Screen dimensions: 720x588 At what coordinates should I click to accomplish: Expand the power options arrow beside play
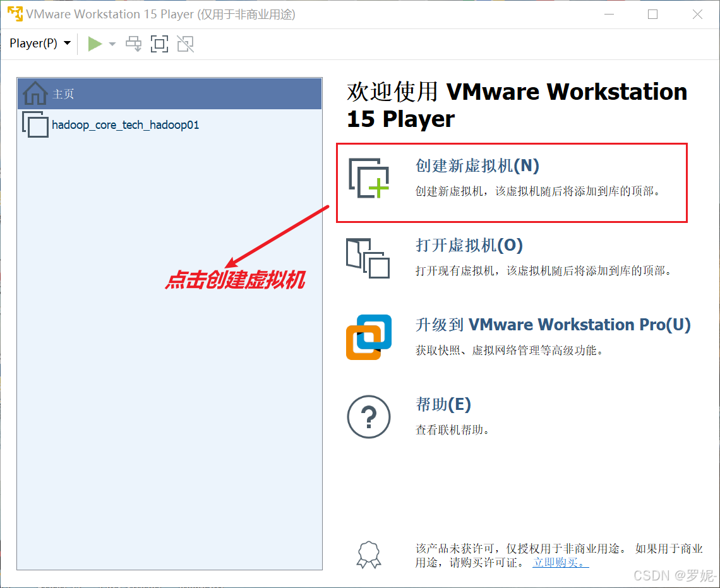112,44
